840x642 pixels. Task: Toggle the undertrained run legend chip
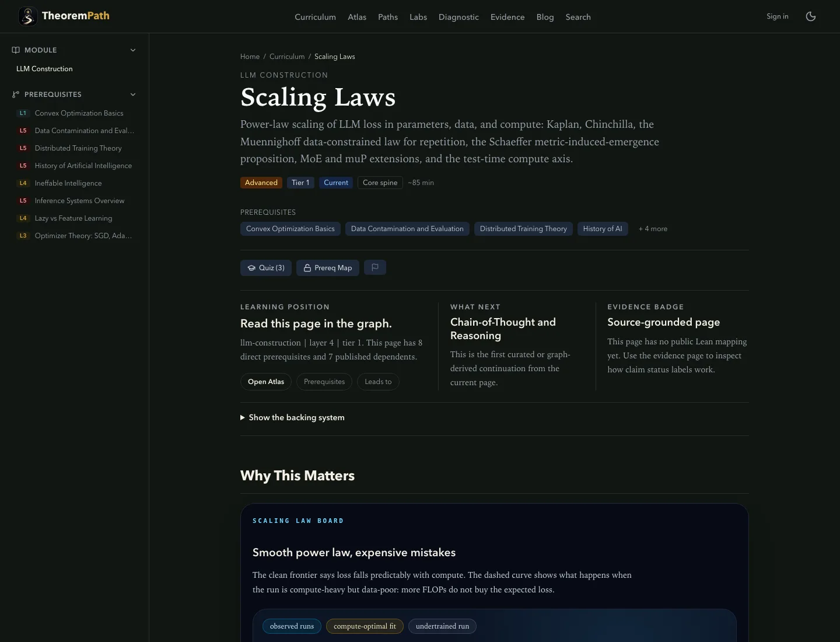[x=442, y=626]
